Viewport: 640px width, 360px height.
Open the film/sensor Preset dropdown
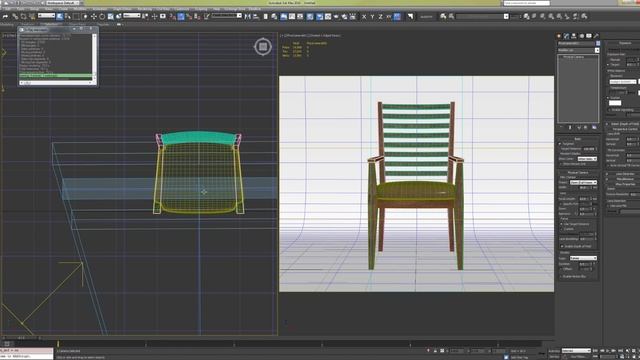(584, 182)
